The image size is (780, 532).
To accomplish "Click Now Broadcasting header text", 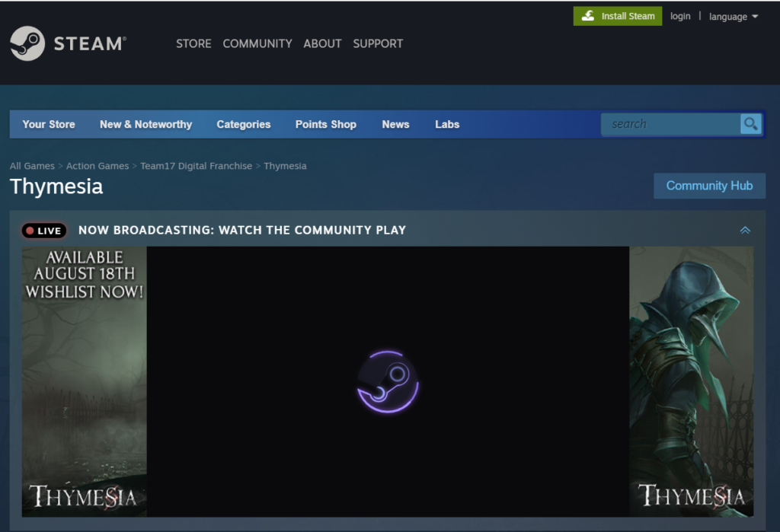I will (x=242, y=230).
